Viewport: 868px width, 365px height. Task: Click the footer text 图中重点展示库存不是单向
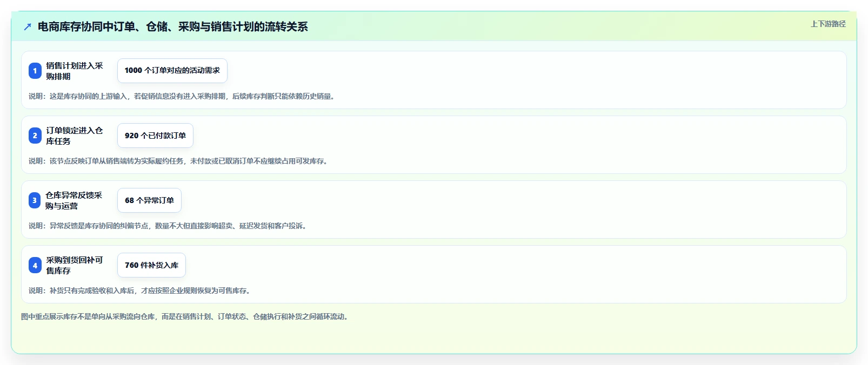(x=186, y=316)
